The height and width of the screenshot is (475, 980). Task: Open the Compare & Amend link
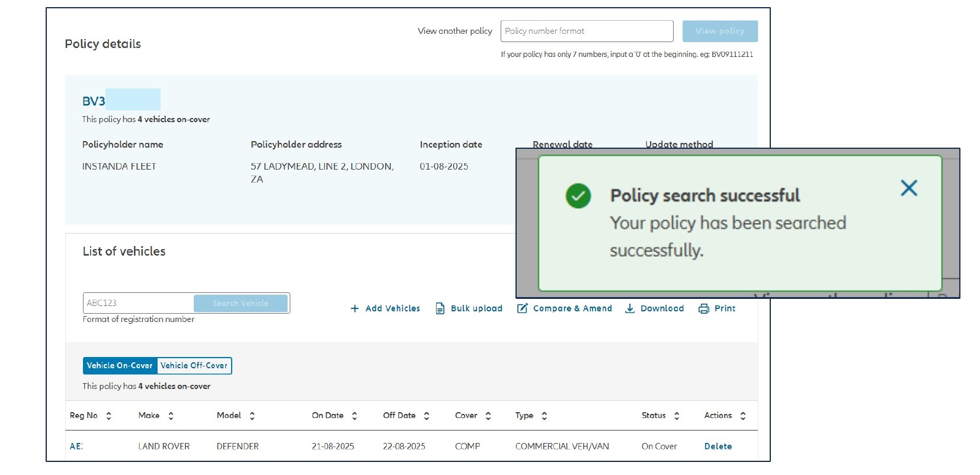[572, 308]
